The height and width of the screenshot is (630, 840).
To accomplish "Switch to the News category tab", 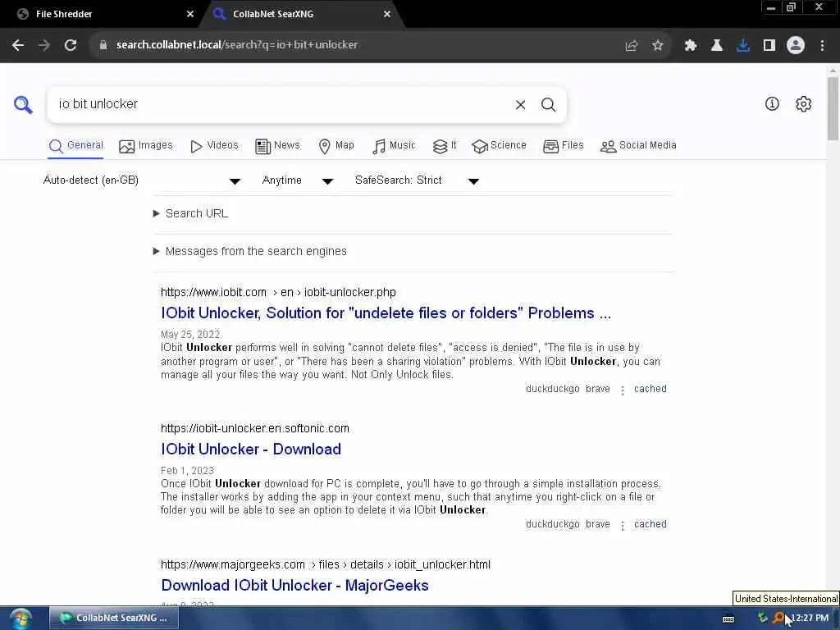I will click(277, 146).
